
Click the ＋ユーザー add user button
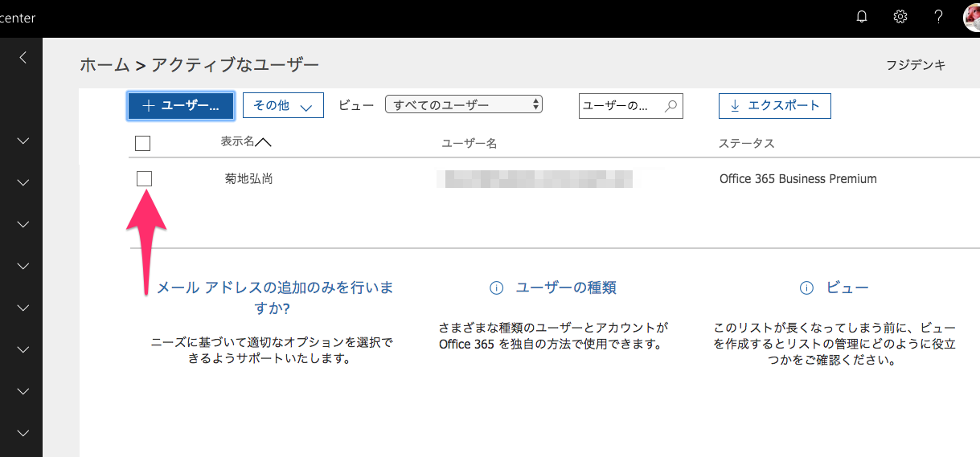click(x=181, y=105)
